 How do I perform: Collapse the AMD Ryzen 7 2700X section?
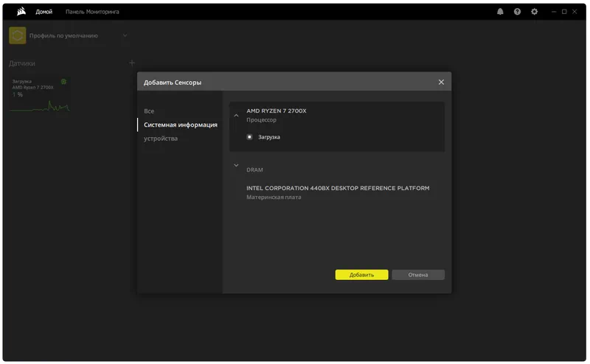tap(237, 116)
